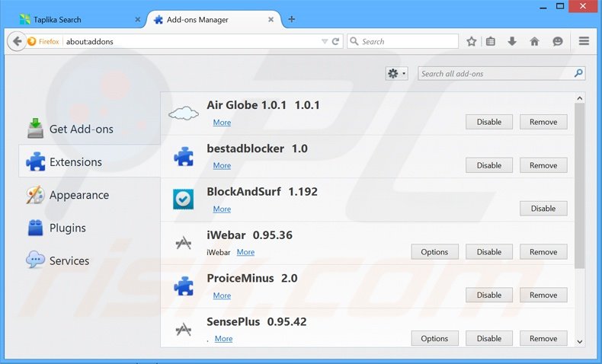This screenshot has width=602, height=364.
Task: Open the gear tools dropdown for all add-ons
Action: click(396, 73)
